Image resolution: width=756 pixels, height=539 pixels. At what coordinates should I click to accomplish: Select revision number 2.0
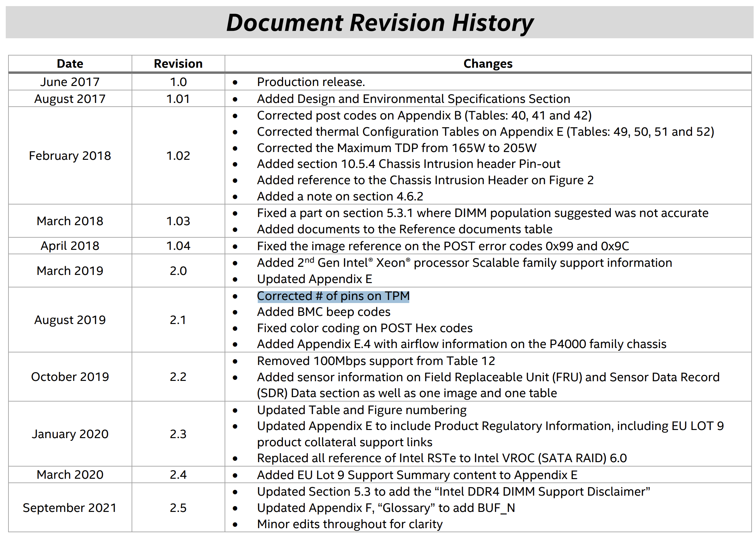178,271
